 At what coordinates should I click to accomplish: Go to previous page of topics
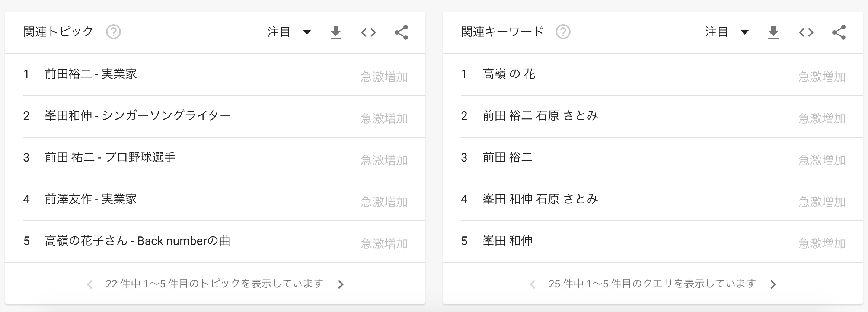pyautogui.click(x=89, y=284)
